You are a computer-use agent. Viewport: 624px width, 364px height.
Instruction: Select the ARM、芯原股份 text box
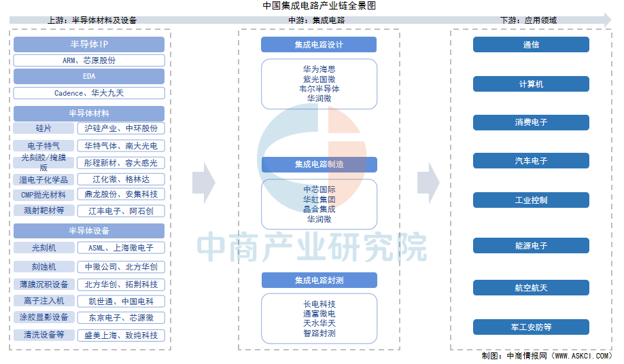89,60
